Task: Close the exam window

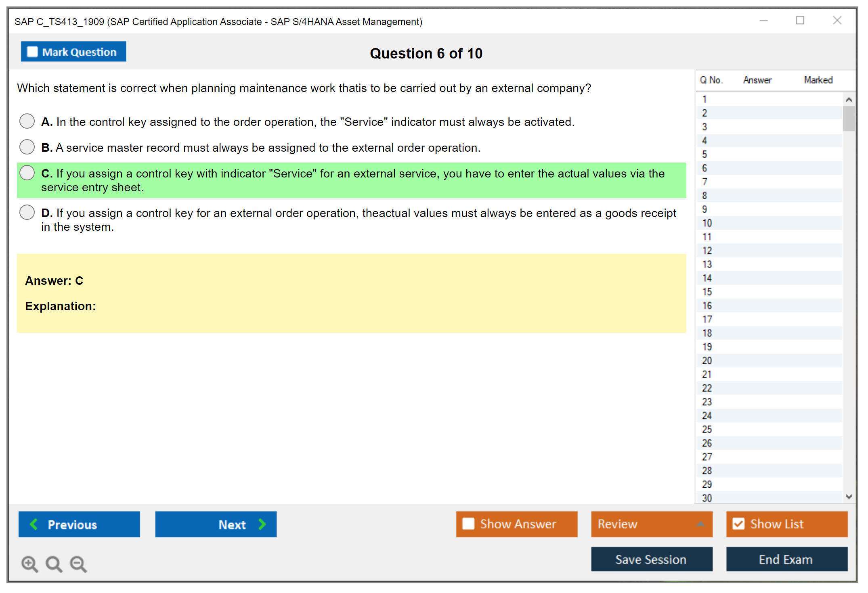Action: 837,21
